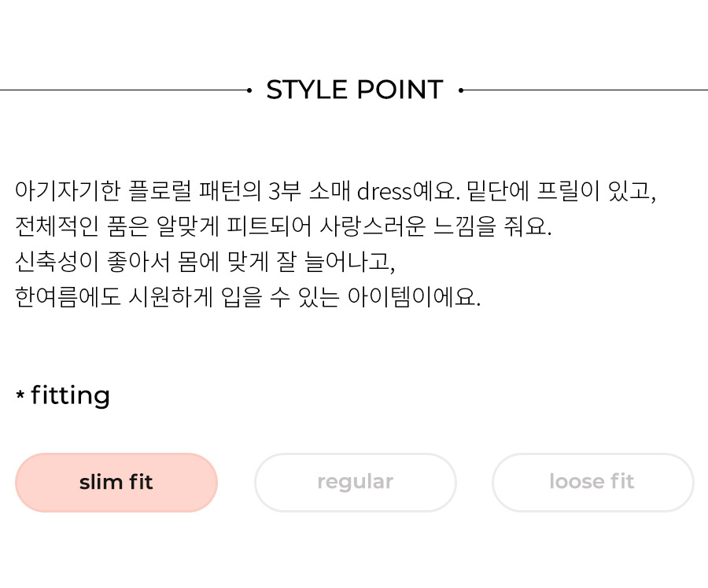Pick the loose fit option
Image resolution: width=708 pixels, height=588 pixels.
click(x=592, y=483)
